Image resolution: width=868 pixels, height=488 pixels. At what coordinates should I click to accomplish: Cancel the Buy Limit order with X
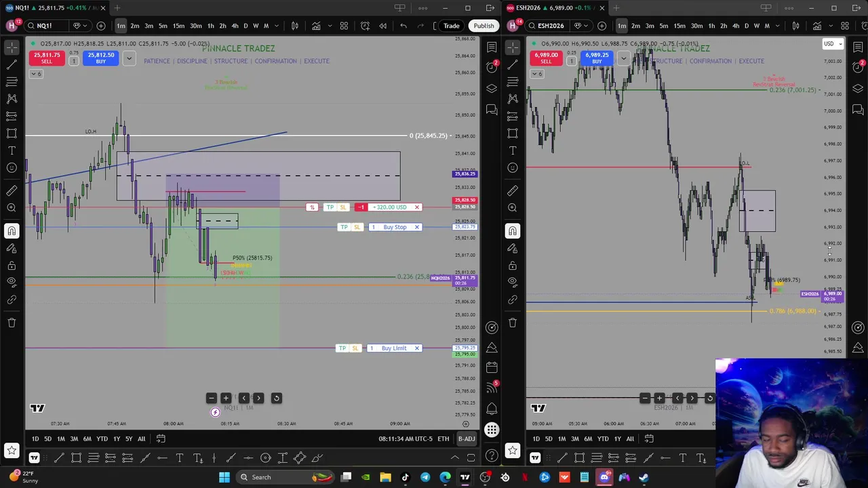(x=417, y=348)
